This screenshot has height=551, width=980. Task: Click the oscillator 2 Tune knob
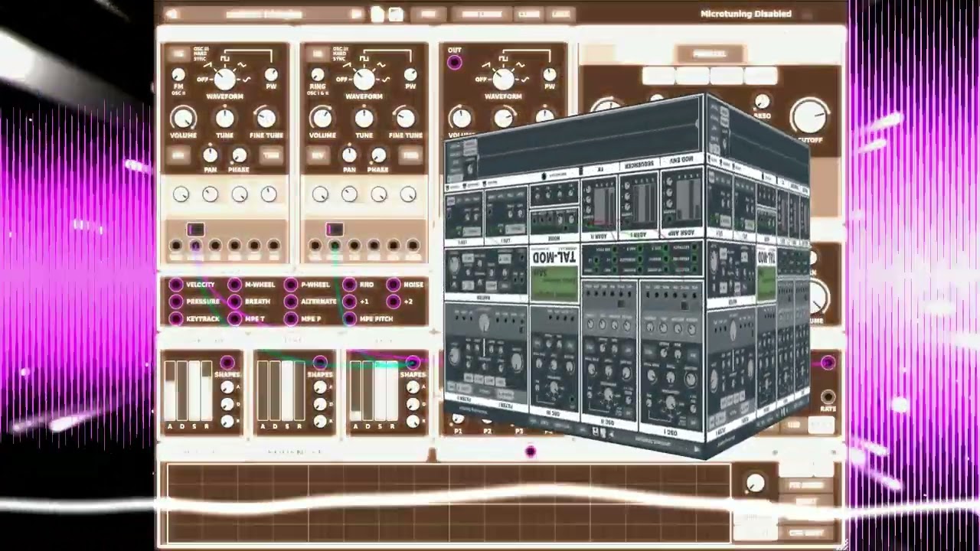[364, 118]
